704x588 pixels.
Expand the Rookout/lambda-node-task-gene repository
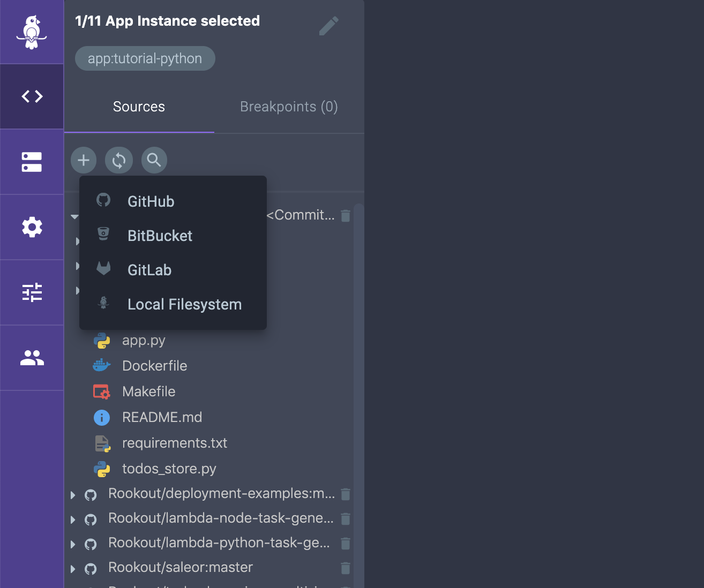pos(73,519)
